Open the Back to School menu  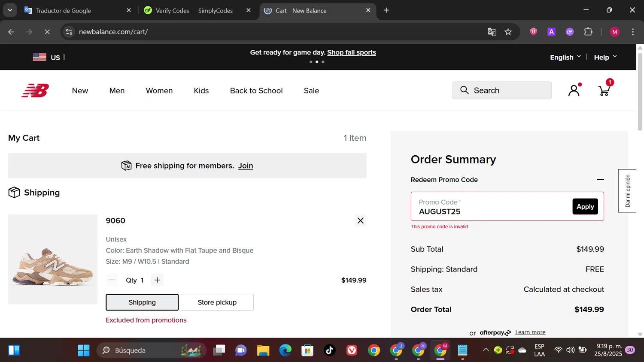[256, 90]
